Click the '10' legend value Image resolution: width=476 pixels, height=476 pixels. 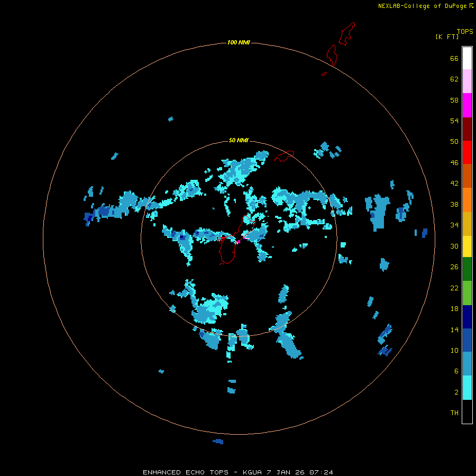click(x=454, y=350)
